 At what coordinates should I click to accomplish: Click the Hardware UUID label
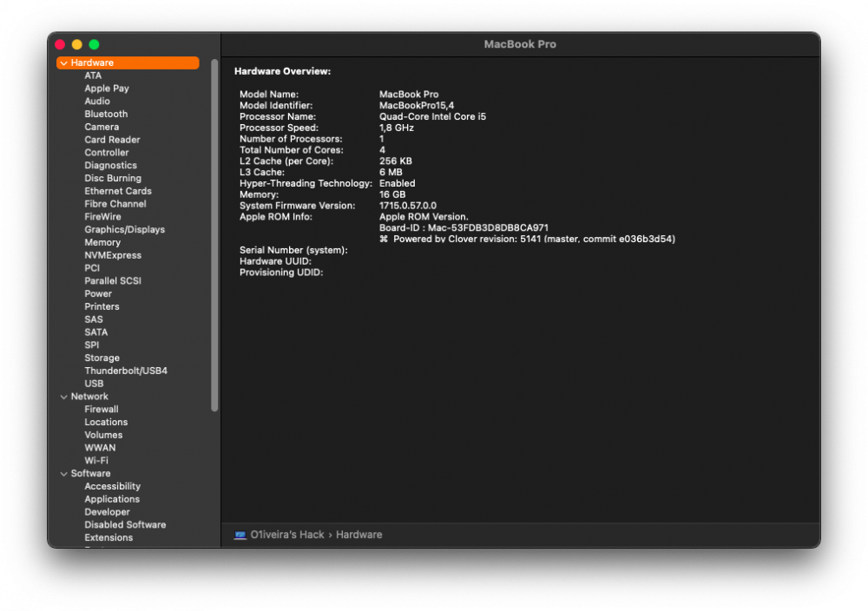[x=275, y=261]
